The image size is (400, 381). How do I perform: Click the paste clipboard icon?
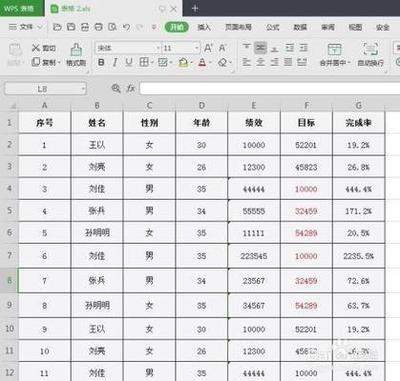coord(15,50)
